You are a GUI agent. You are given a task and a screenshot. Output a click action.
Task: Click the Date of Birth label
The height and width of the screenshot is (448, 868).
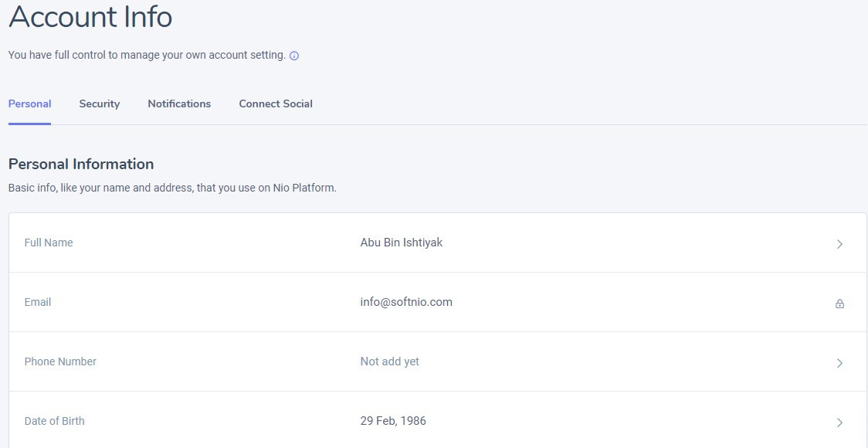click(54, 421)
